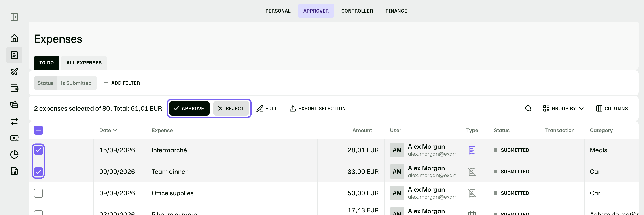
Task: Click the Status column header
Action: tap(502, 130)
